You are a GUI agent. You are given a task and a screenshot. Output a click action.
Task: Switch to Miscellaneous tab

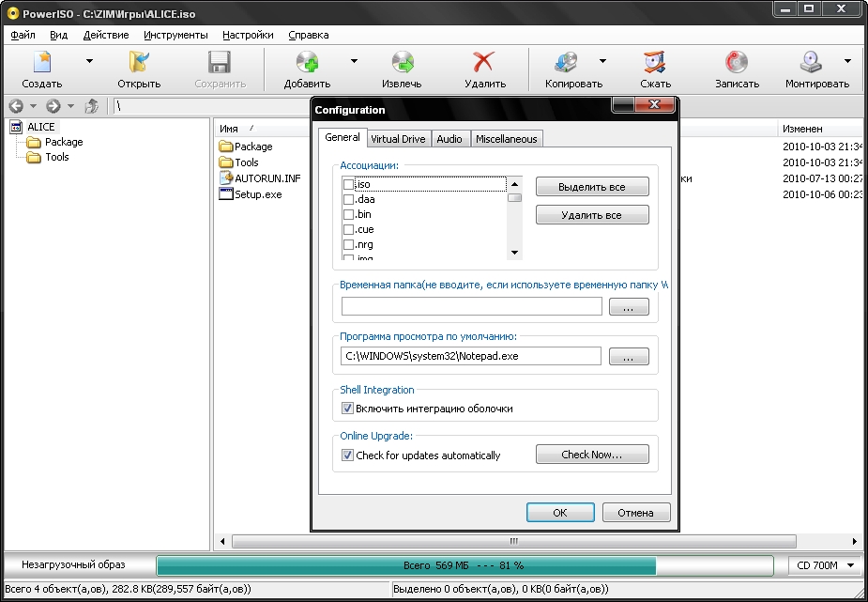coord(507,139)
